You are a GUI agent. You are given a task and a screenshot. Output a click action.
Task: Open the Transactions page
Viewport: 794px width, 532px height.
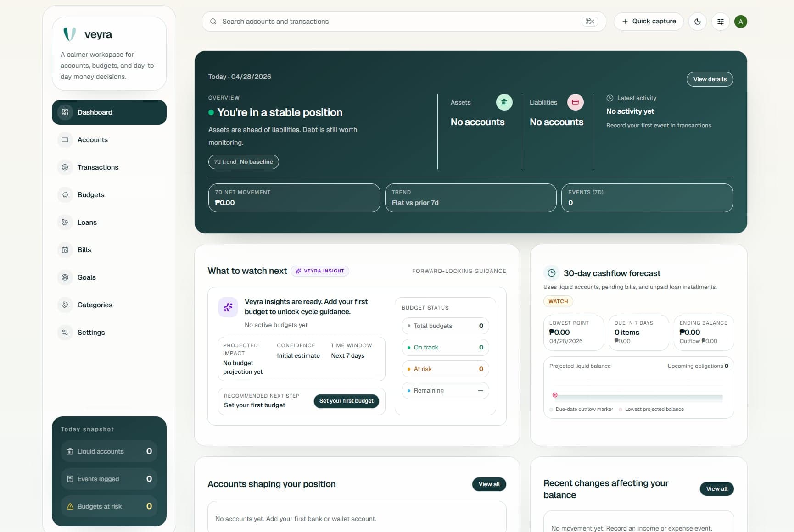[98, 167]
